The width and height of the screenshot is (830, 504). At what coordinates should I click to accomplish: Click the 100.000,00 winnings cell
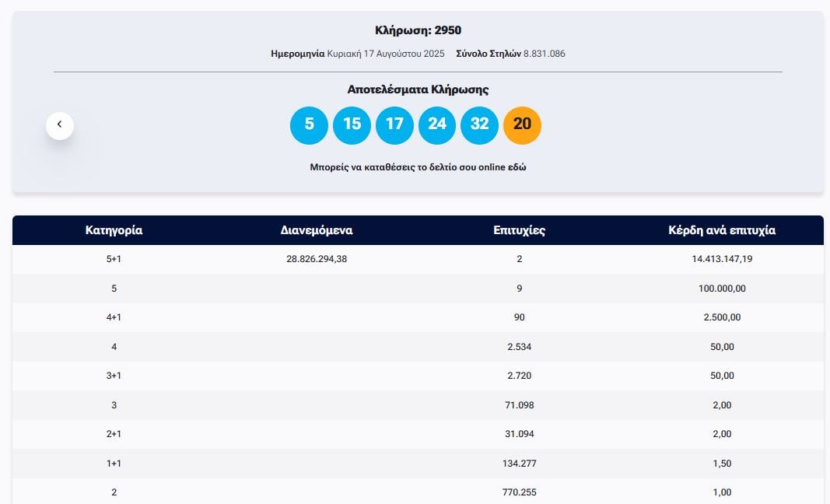point(722,289)
